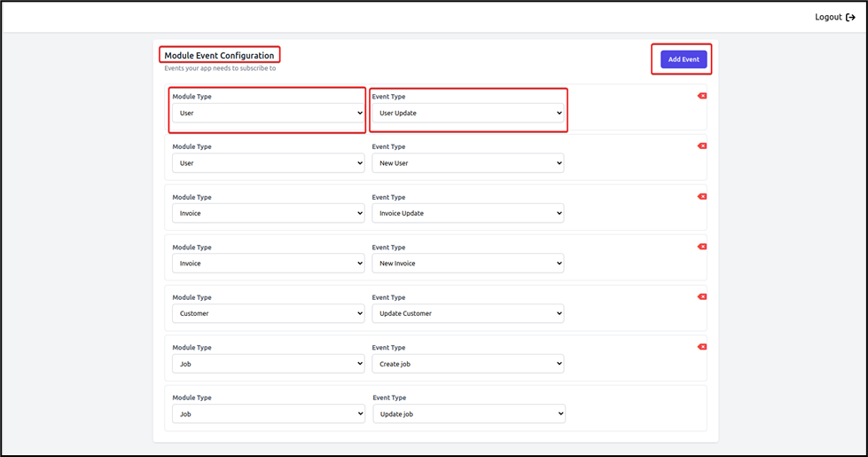The width and height of the screenshot is (868, 457).
Task: Expand the Update job event type dropdown
Action: [469, 414]
